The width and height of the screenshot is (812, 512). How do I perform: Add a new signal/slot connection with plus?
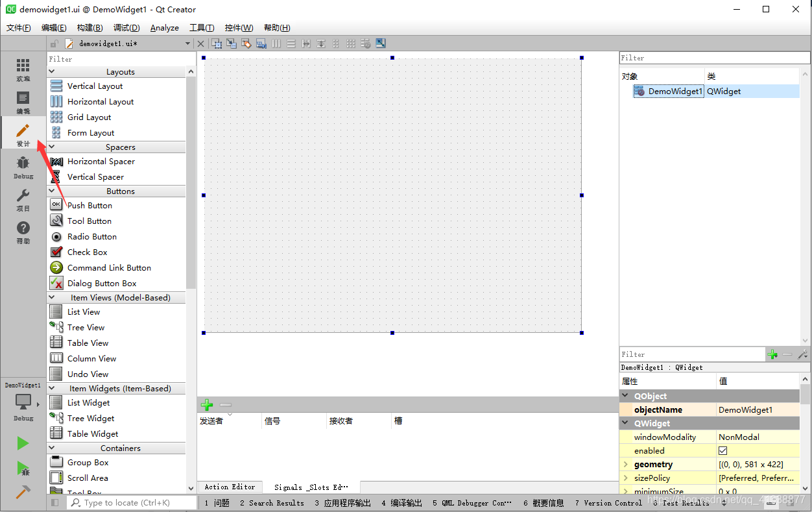click(207, 405)
